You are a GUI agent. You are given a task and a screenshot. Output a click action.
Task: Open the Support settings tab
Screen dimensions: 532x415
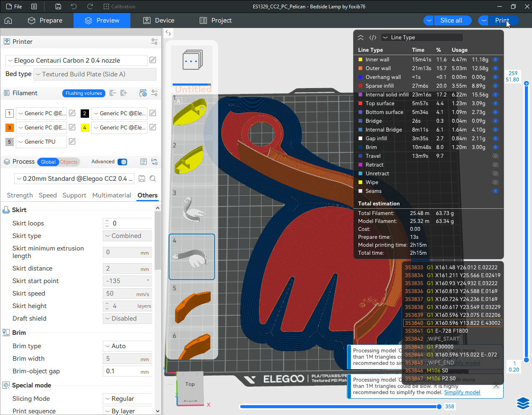[74, 195]
